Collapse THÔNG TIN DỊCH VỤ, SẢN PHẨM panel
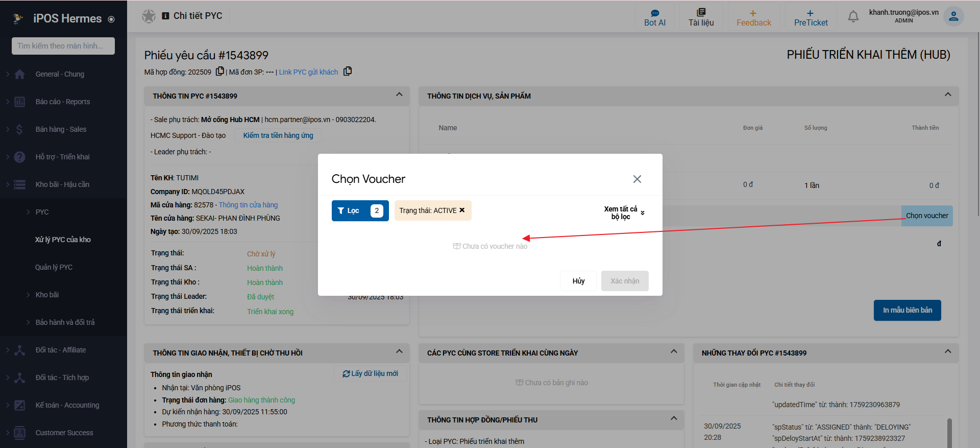980x448 pixels. coord(948,95)
